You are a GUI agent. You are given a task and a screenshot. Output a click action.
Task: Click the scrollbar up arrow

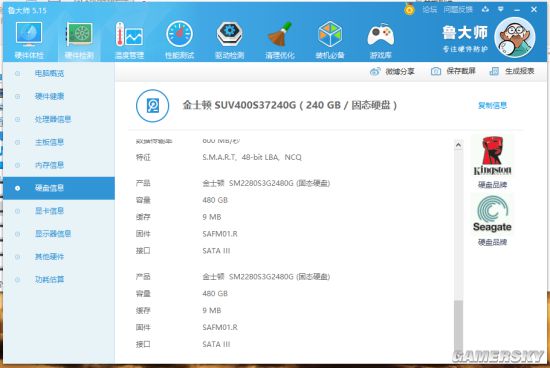click(458, 145)
